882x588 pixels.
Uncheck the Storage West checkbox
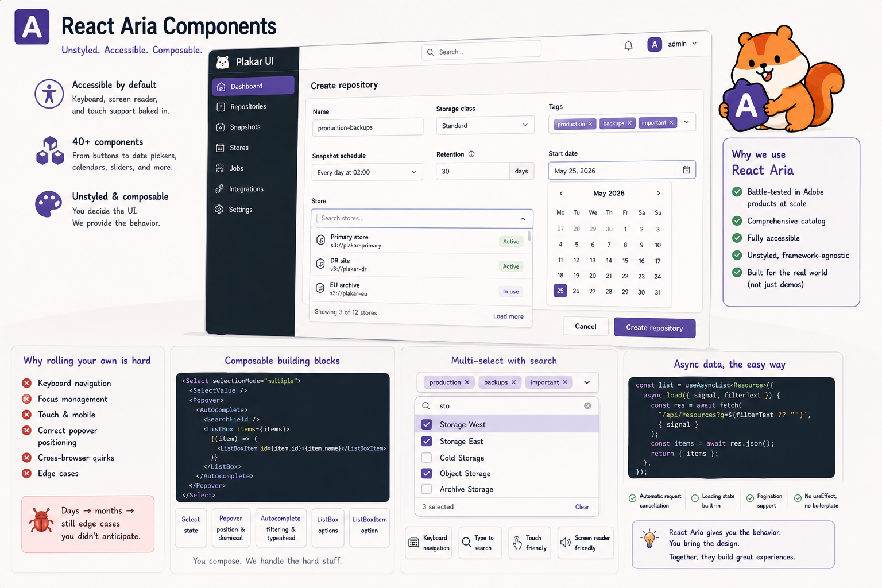pos(427,424)
